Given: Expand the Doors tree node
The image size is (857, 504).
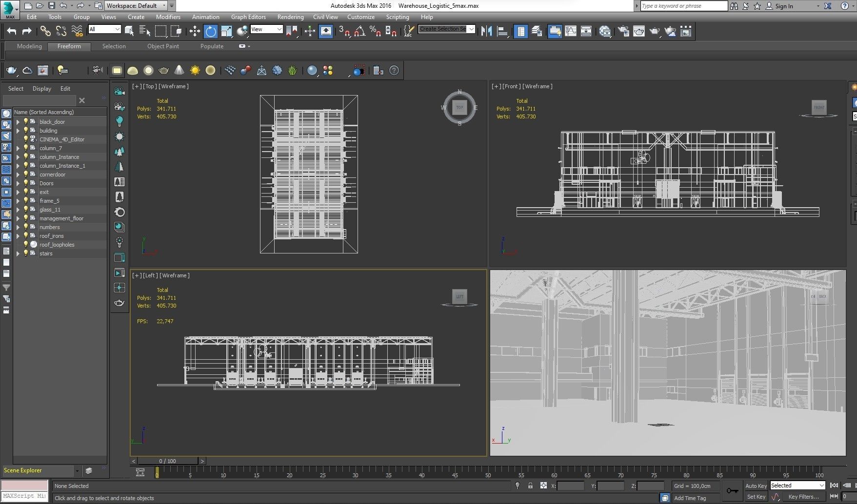Looking at the screenshot, I should tap(18, 183).
